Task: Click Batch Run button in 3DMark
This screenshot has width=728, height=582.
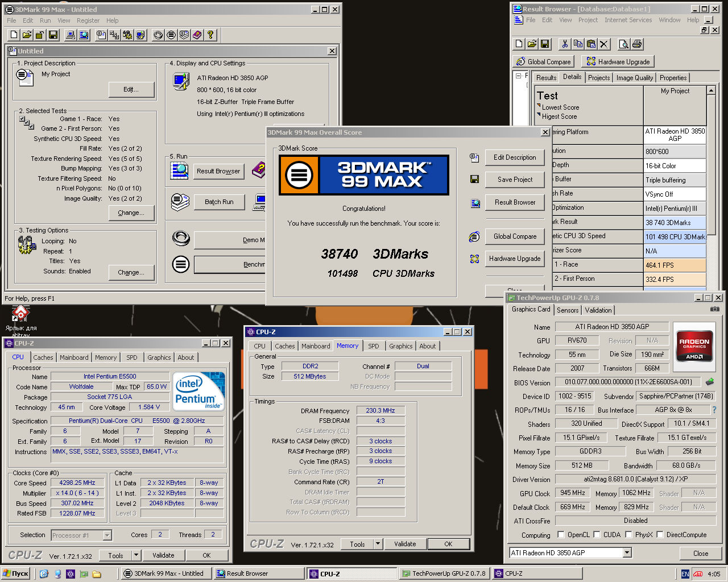Action: click(x=219, y=202)
